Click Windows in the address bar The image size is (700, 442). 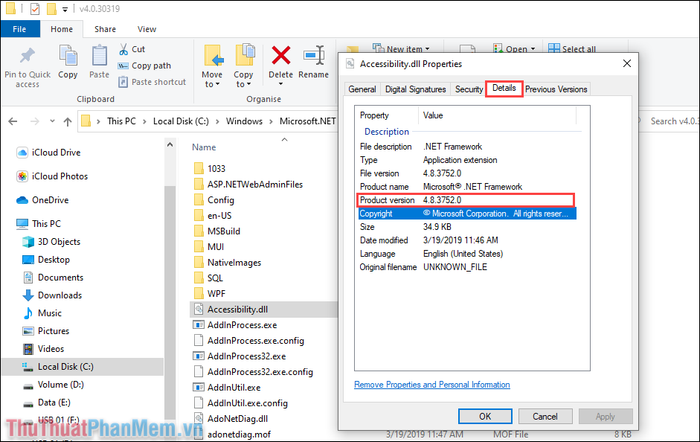(x=244, y=121)
